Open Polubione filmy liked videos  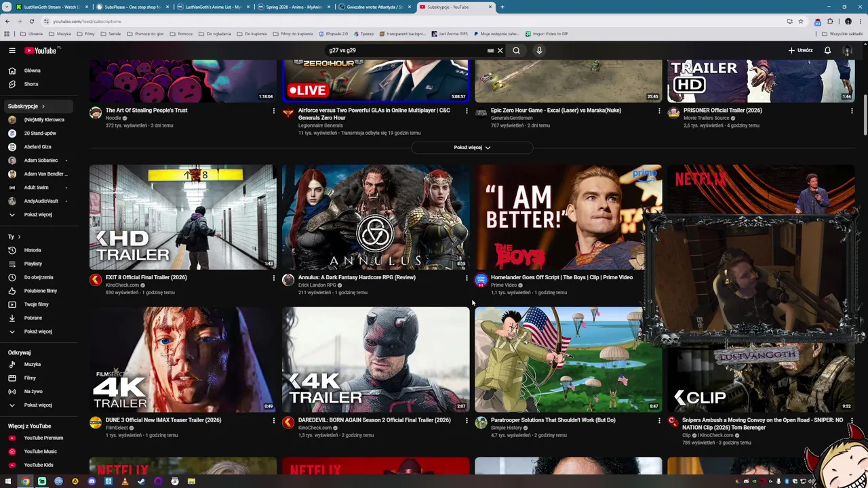point(38,291)
